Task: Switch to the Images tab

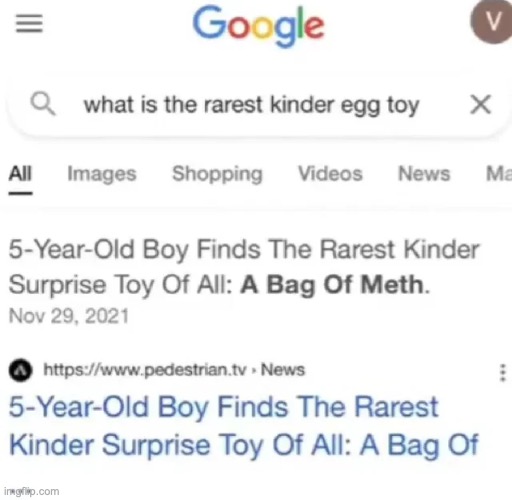Action: (x=102, y=174)
